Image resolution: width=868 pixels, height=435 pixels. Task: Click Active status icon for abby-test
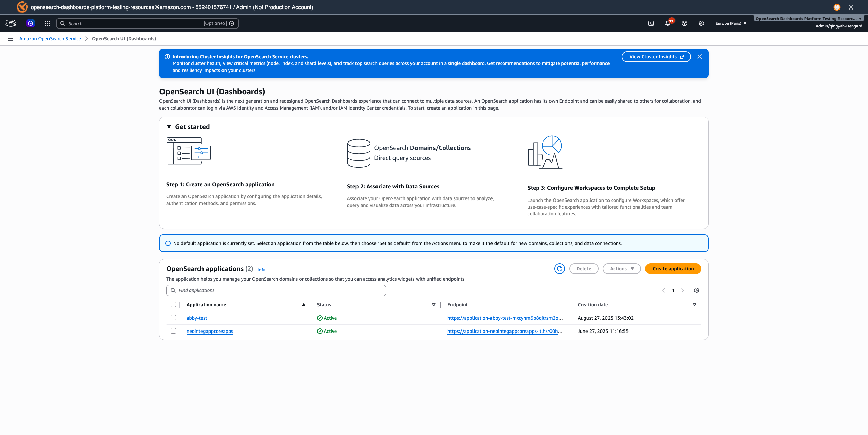[320, 318]
